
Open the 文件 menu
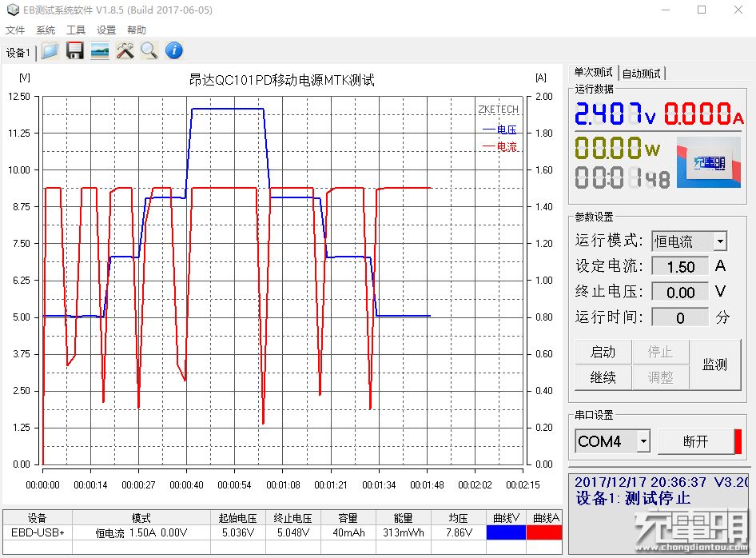[15, 30]
